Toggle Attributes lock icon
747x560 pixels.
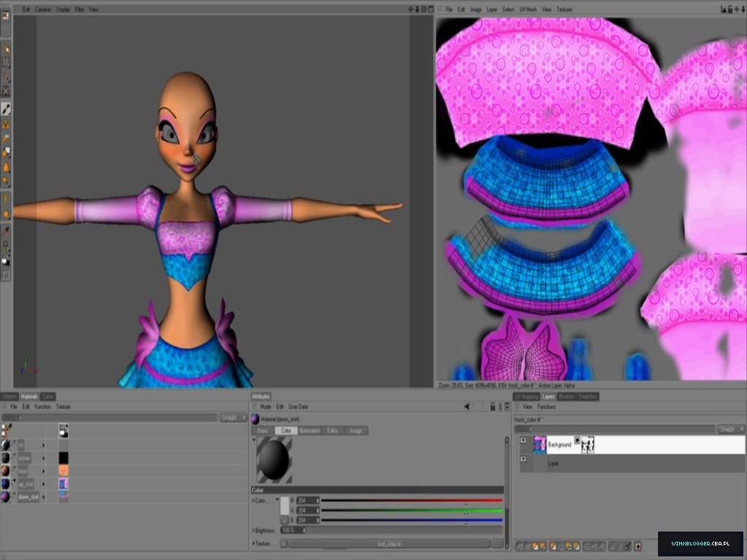tap(492, 407)
